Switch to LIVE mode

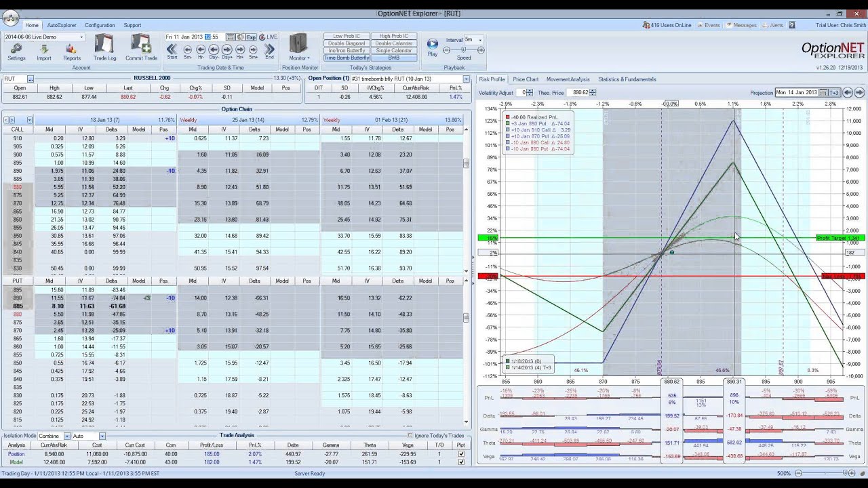point(269,37)
